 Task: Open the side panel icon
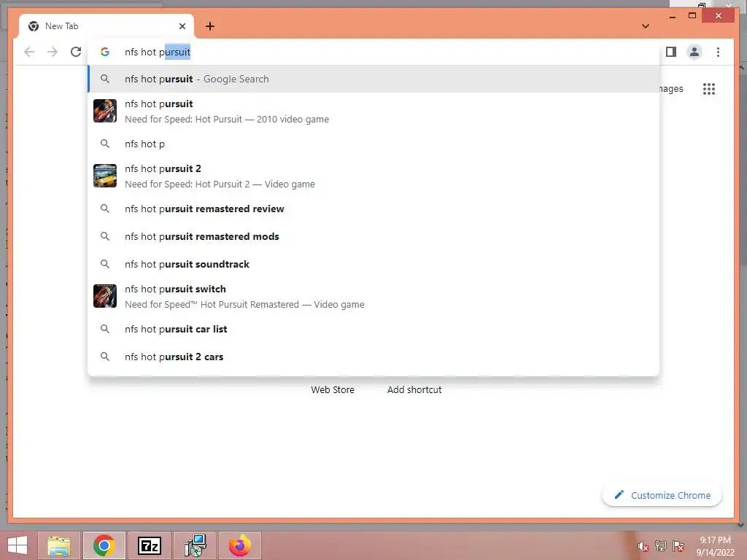pos(671,52)
